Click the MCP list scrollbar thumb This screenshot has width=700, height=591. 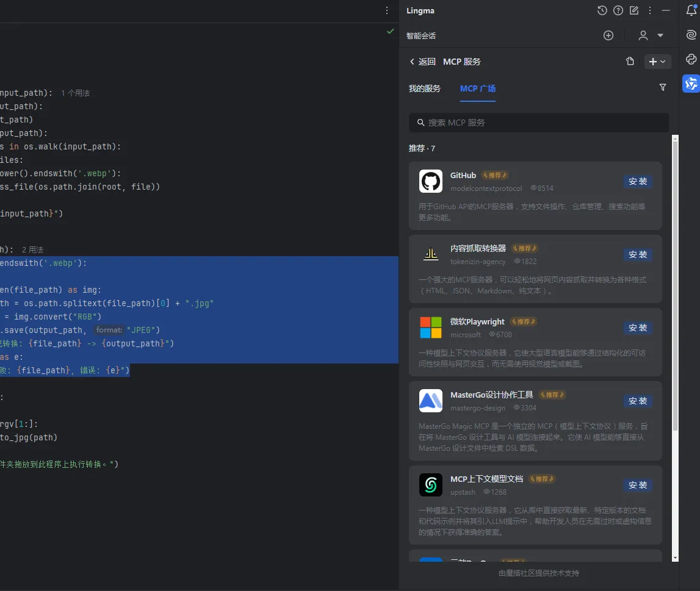[x=675, y=285]
